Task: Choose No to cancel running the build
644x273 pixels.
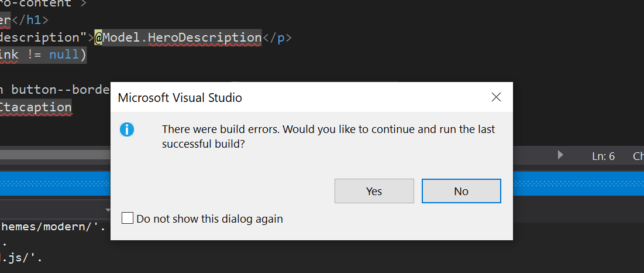Action: coord(462,191)
